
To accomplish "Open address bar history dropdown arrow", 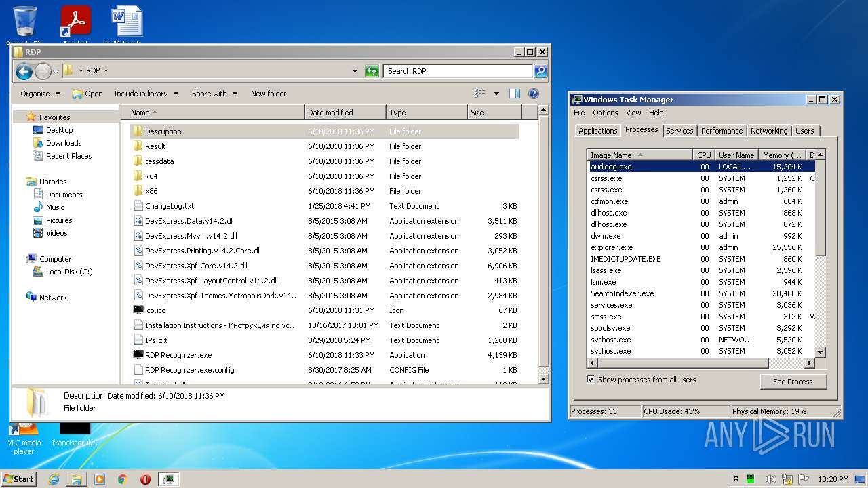I will pos(355,71).
